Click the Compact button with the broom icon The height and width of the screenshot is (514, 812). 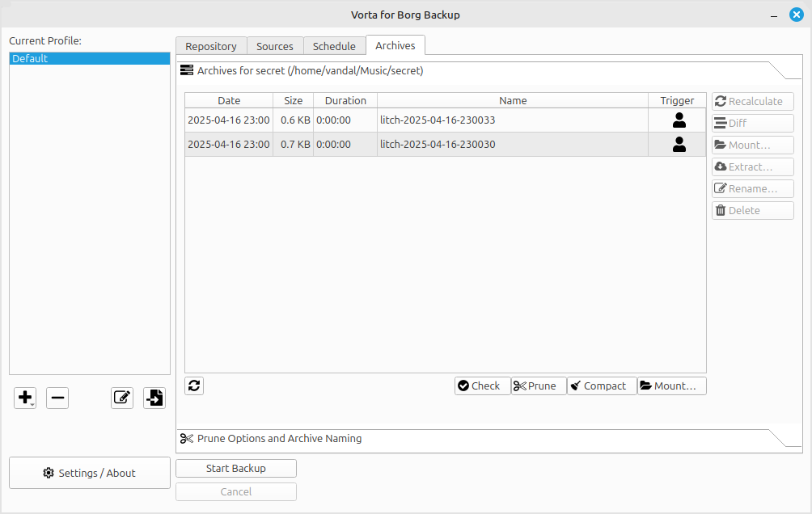pyautogui.click(x=602, y=385)
